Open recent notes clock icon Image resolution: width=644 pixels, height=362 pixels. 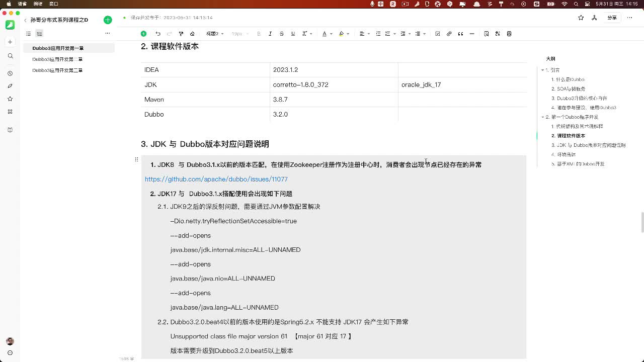click(x=10, y=73)
